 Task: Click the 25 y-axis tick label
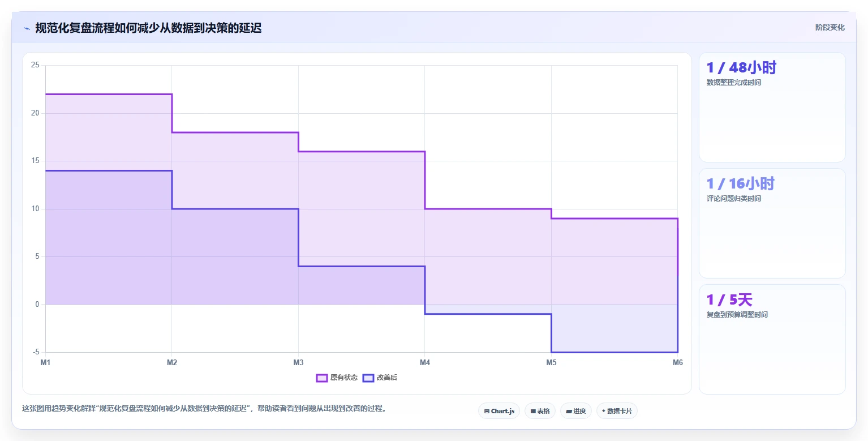click(x=35, y=65)
